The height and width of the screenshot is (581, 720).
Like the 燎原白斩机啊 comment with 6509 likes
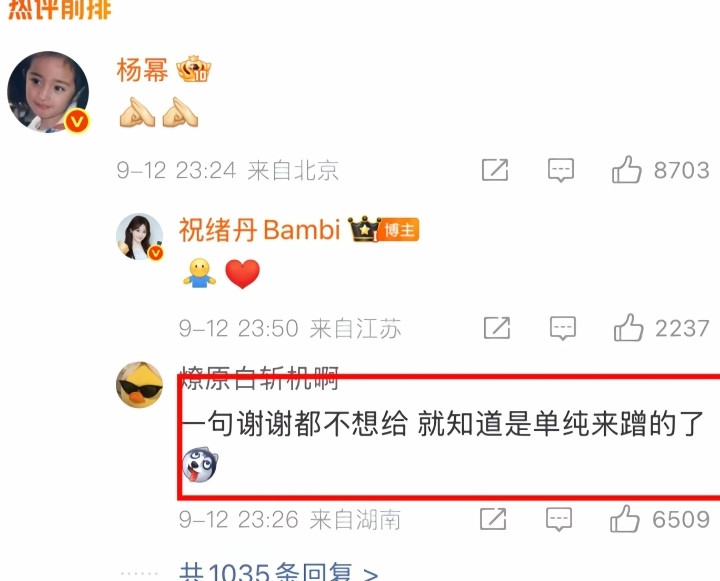coord(624,519)
